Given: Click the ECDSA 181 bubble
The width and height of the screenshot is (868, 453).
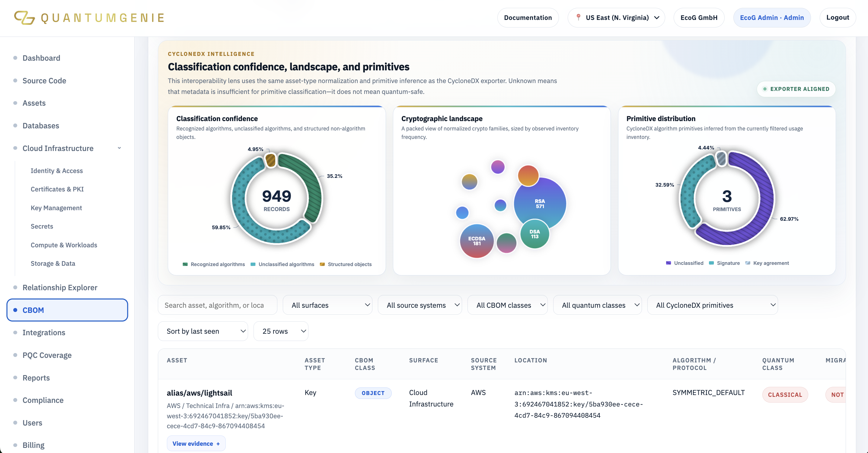Looking at the screenshot, I should [x=477, y=241].
